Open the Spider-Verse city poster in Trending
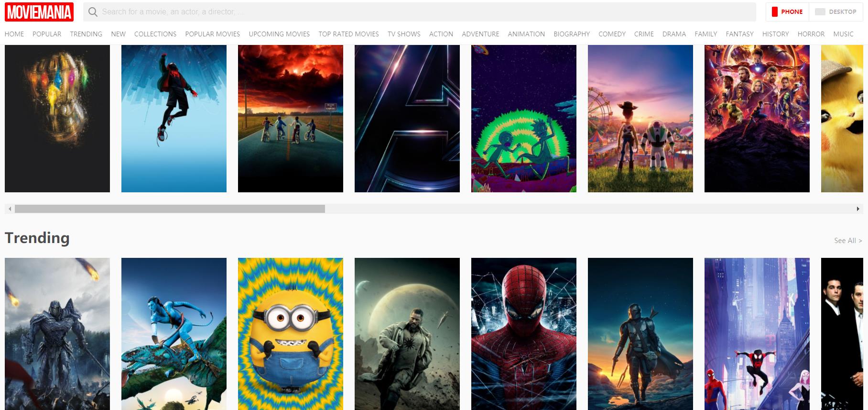 pyautogui.click(x=757, y=334)
